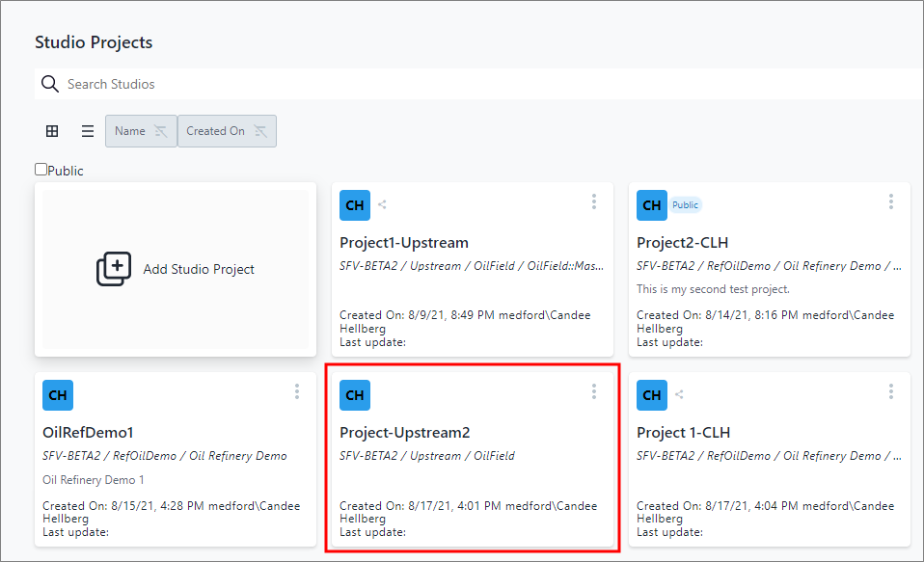Open three-dot menu on Project 1-CLH

(891, 391)
